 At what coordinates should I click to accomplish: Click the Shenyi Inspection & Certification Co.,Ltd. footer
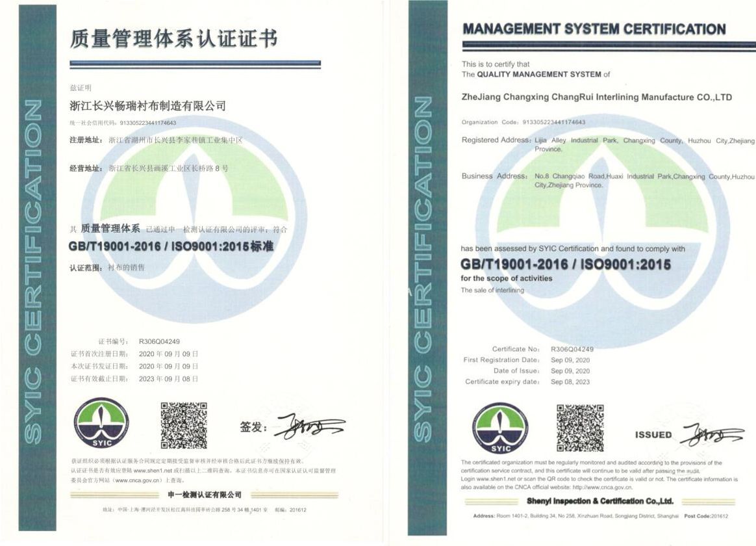click(599, 501)
